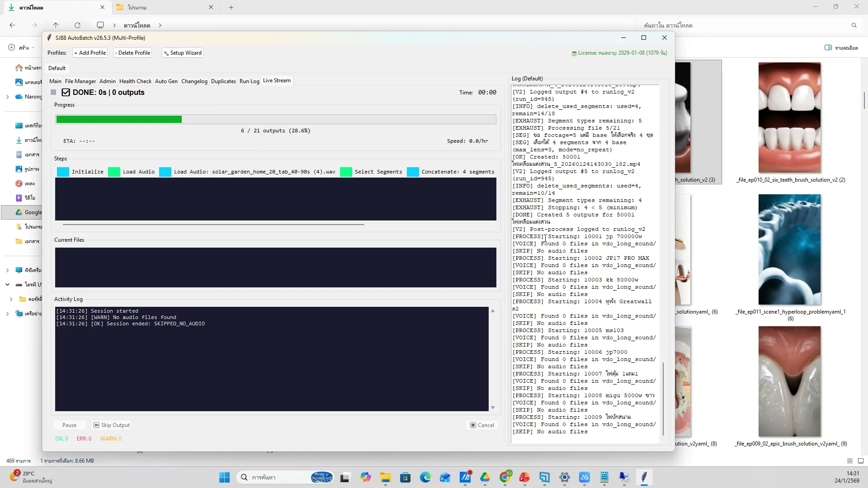868x488 pixels.
Task: Open the hyperloop_problemyaml thumbnail
Action: click(789, 249)
